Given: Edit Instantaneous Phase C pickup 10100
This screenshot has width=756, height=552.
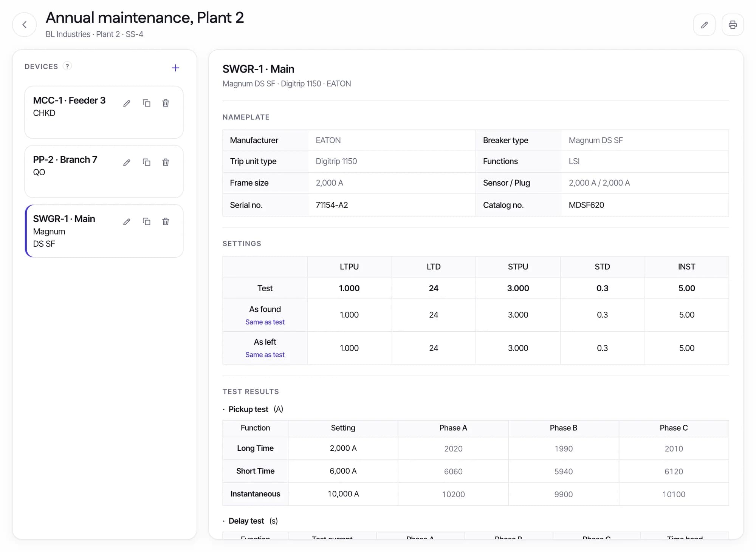Looking at the screenshot, I should (x=674, y=494).
